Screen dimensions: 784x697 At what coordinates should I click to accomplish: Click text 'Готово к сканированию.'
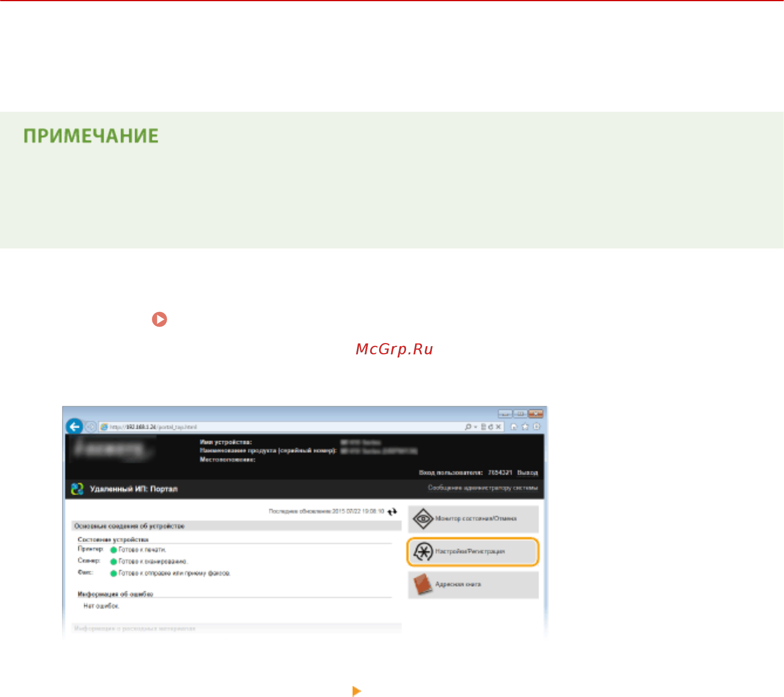pos(153,561)
